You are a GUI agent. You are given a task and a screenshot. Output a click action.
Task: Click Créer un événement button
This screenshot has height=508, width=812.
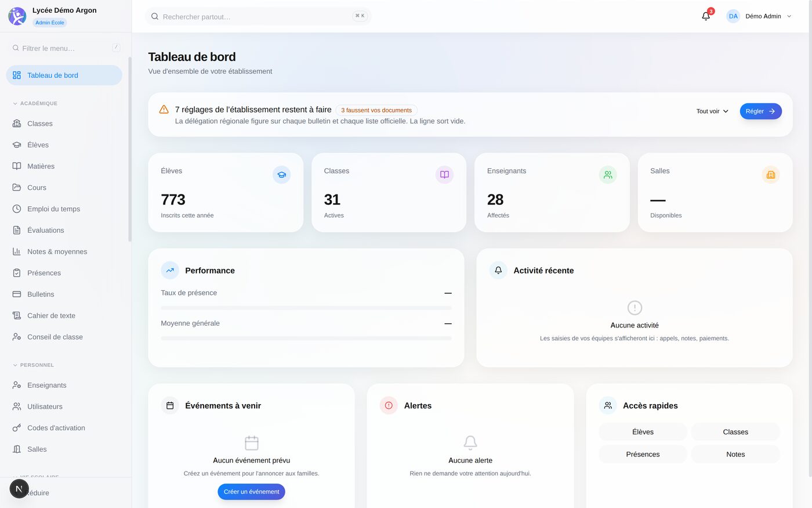click(x=251, y=492)
